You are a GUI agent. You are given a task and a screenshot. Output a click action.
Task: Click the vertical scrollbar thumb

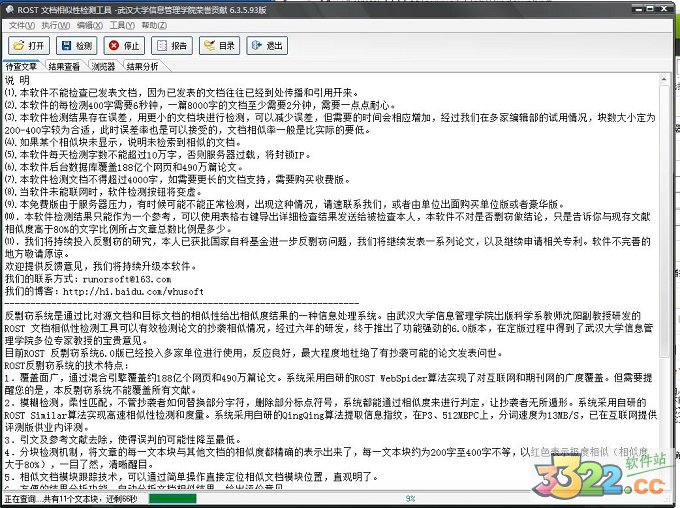[664, 221]
